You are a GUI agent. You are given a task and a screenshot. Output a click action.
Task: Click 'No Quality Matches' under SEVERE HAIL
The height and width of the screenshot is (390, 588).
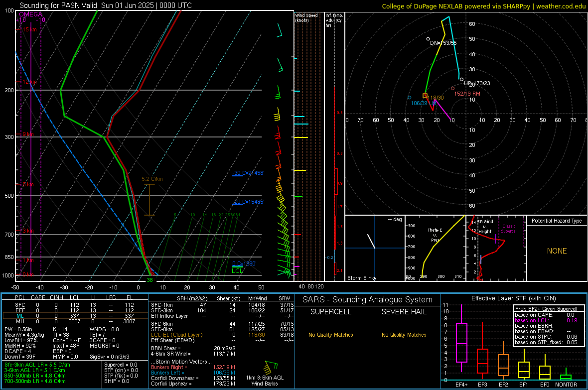click(x=404, y=335)
